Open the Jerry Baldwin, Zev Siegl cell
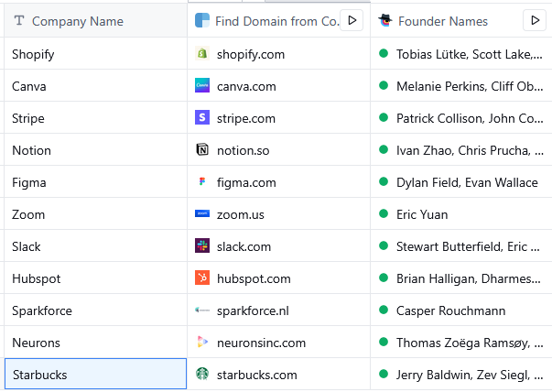 pyautogui.click(x=461, y=374)
